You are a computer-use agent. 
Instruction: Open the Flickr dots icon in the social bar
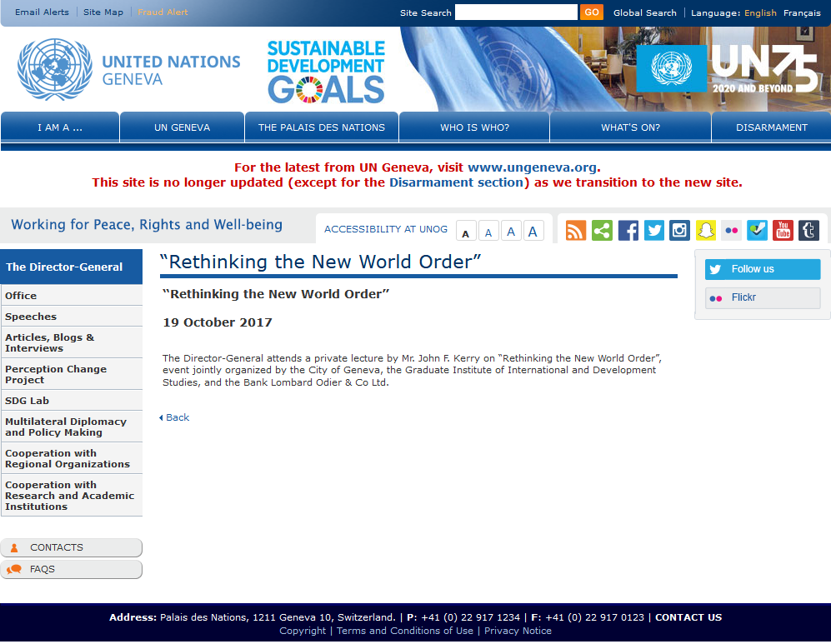click(x=731, y=231)
